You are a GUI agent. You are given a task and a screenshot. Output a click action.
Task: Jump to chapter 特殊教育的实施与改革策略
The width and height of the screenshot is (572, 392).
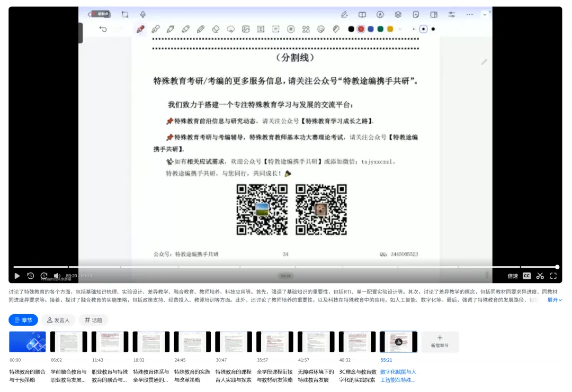coord(192,376)
